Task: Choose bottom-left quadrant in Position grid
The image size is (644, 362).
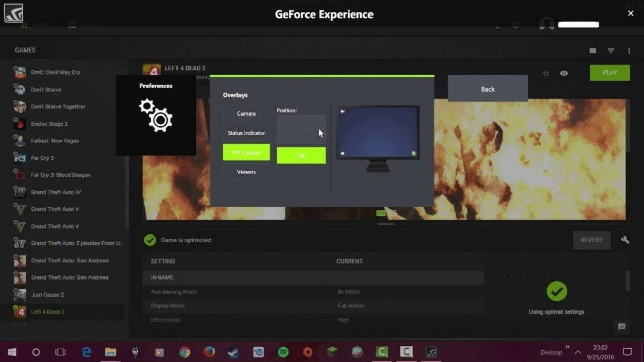Action: [x=289, y=137]
